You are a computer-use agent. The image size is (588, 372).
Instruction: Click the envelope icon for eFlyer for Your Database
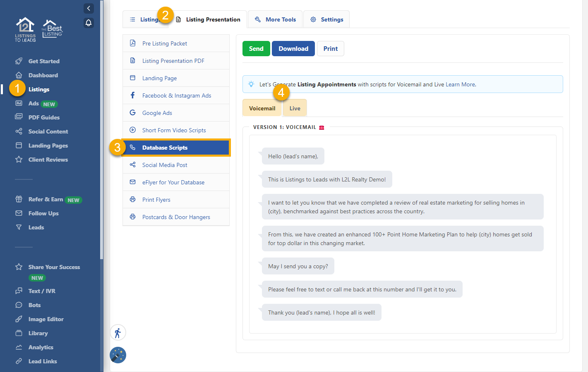click(x=133, y=182)
